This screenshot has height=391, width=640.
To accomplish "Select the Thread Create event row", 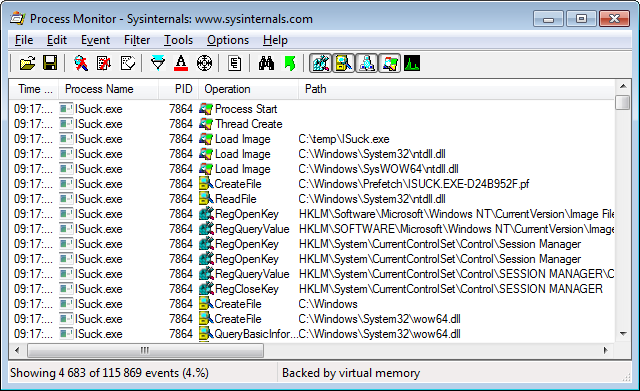I will pos(312,124).
